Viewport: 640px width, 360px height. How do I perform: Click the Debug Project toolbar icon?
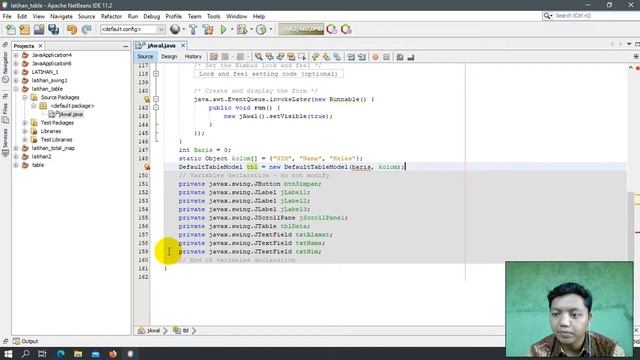242,29
